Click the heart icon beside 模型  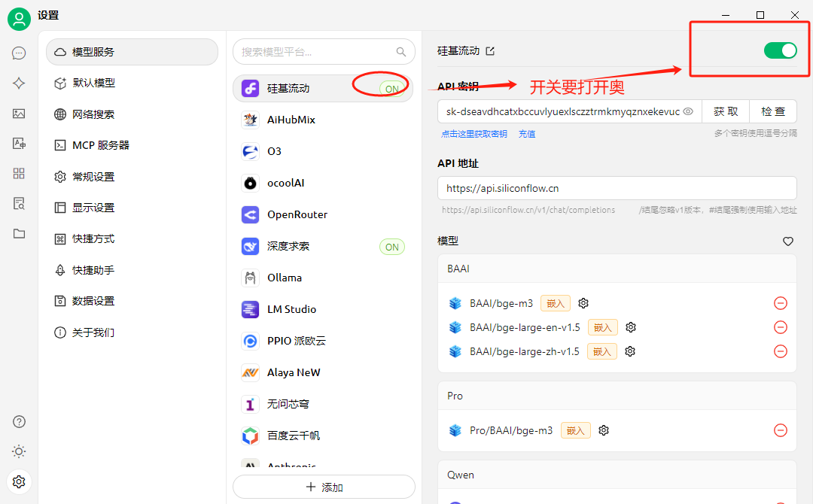pyautogui.click(x=787, y=241)
